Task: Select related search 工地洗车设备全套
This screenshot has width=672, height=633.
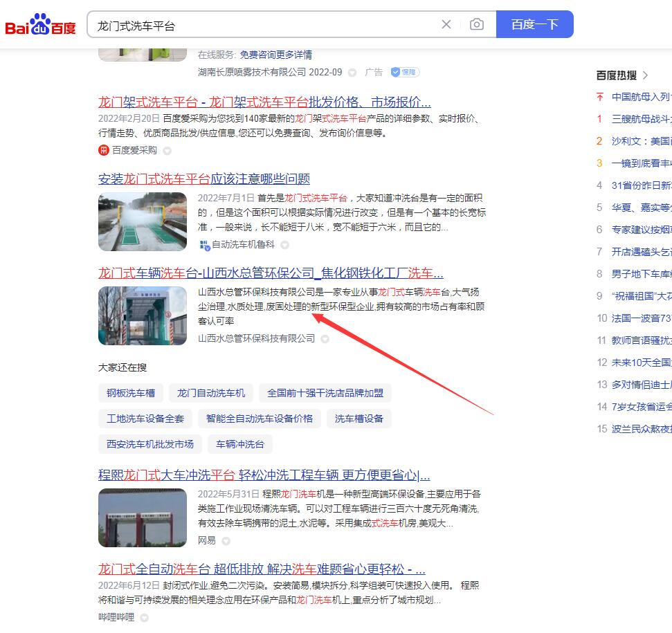Action: 145,419
